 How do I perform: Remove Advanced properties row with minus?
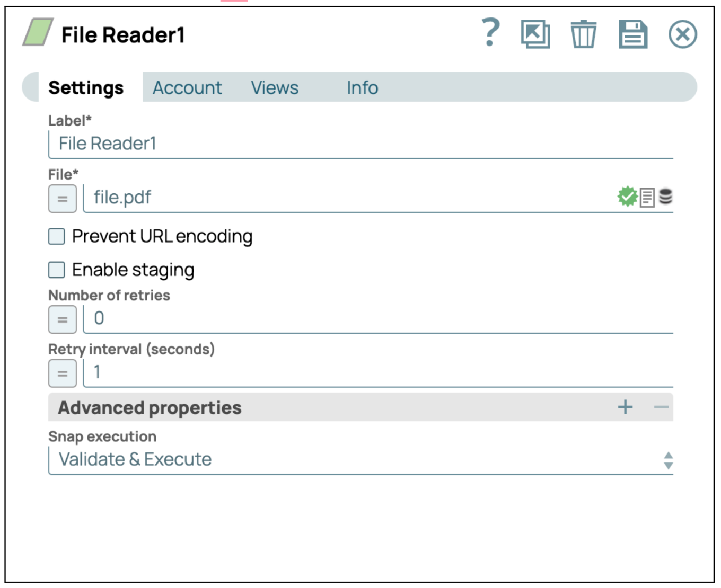(661, 407)
